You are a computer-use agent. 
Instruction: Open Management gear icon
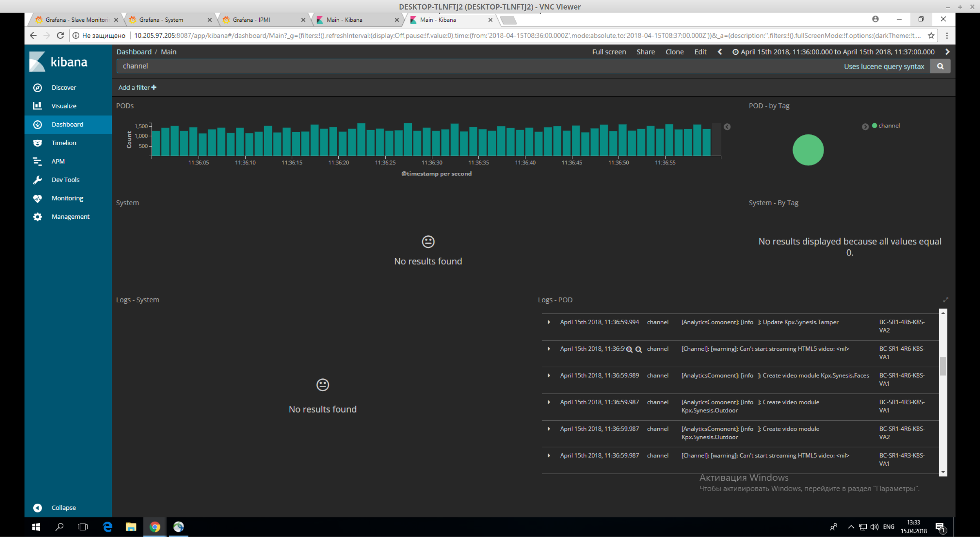pyautogui.click(x=38, y=217)
